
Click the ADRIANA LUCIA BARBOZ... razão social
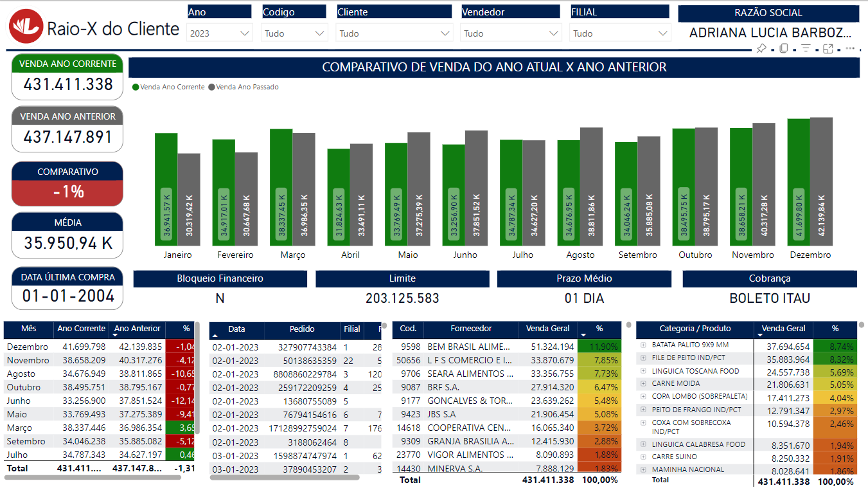click(771, 33)
